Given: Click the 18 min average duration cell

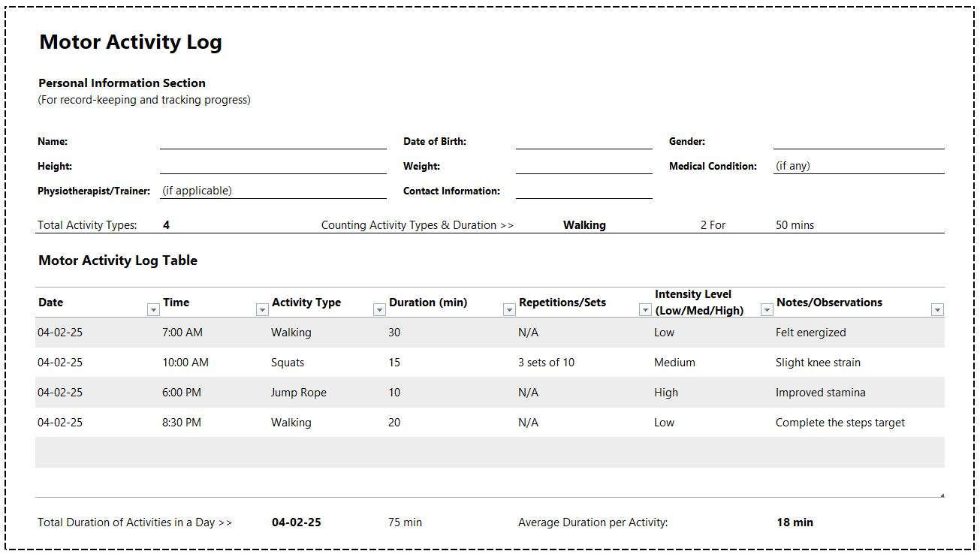Looking at the screenshot, I should [795, 522].
